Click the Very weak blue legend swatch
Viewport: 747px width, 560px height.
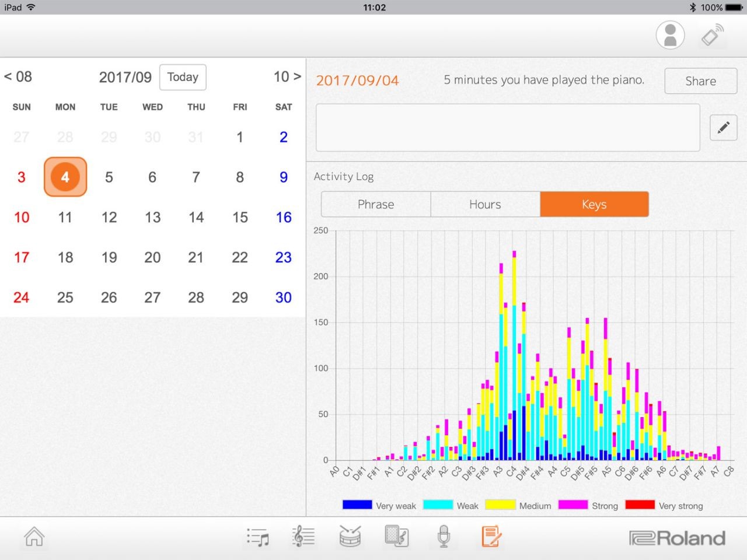click(357, 505)
